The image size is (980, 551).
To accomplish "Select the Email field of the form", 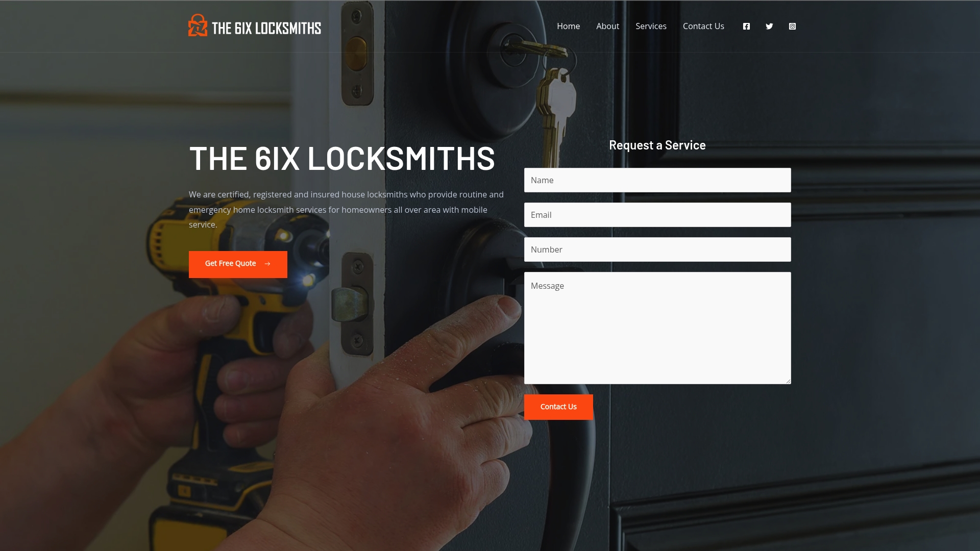I will pos(657,214).
